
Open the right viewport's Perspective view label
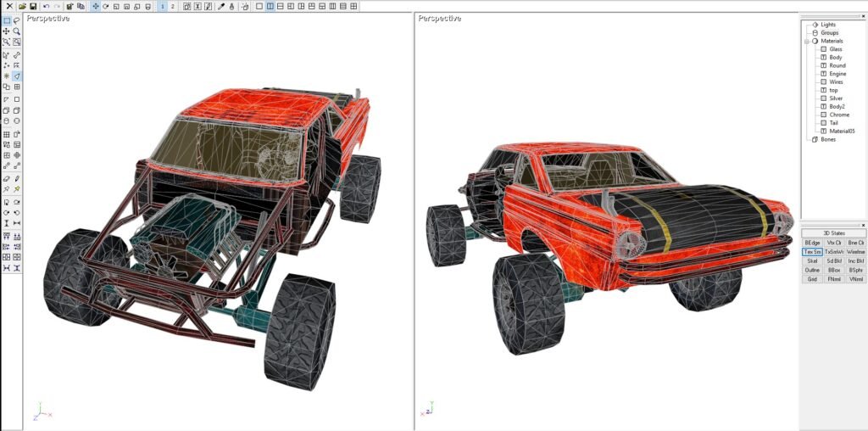pyautogui.click(x=440, y=18)
